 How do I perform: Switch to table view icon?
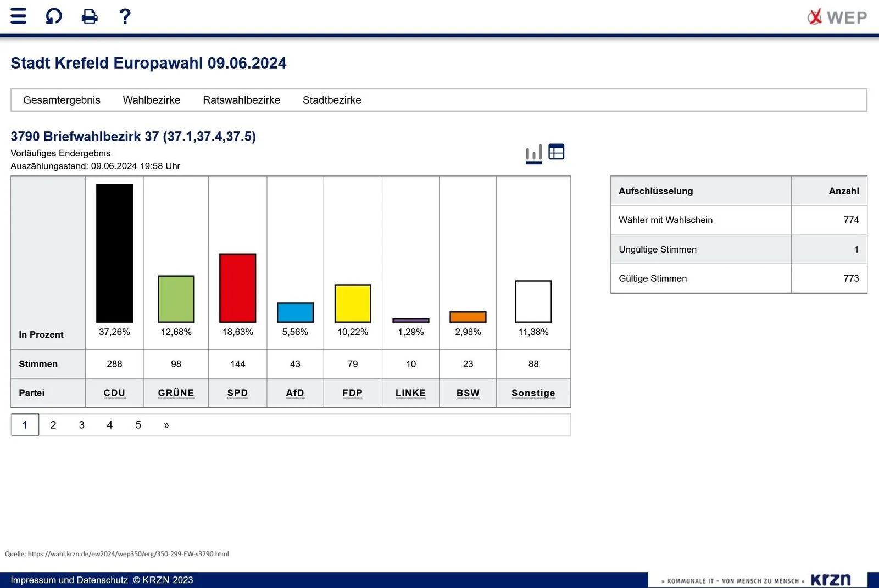coord(556,152)
